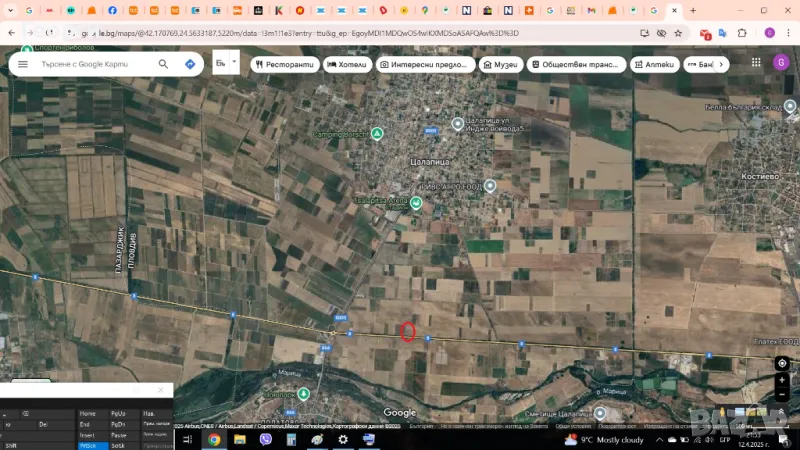Select the Museums category chip
800x450 pixels.
(500, 64)
